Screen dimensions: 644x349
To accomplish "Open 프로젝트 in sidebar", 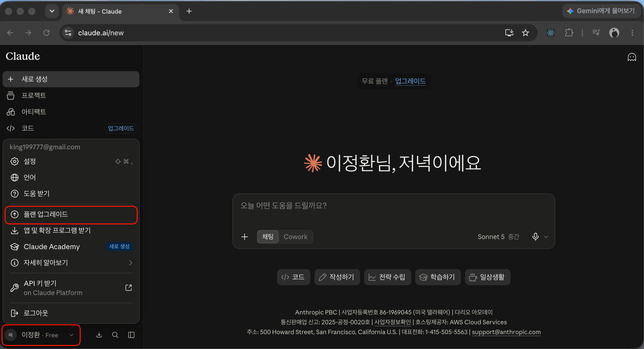I will (x=71, y=96).
